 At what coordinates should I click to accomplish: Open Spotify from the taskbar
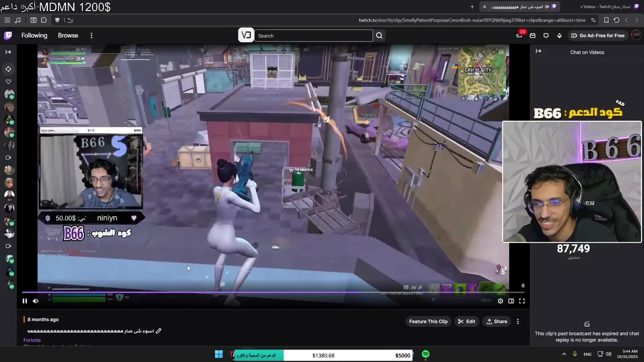(426, 354)
